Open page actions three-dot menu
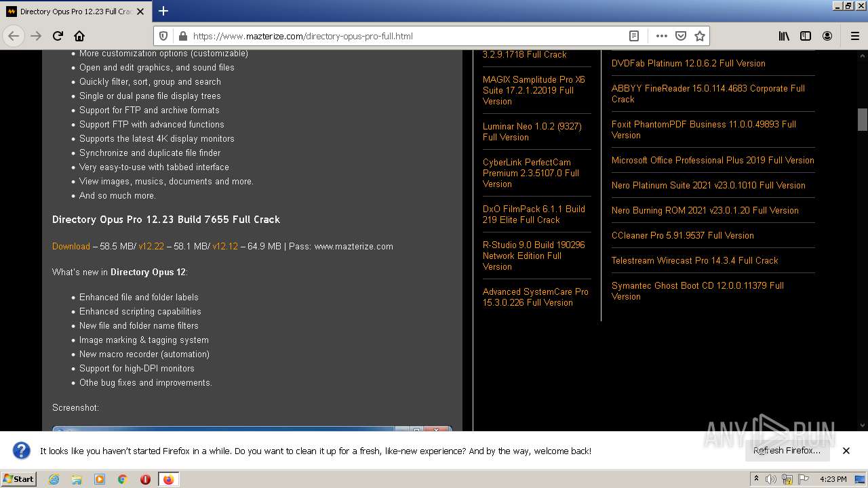This screenshot has width=868, height=488. 662,36
